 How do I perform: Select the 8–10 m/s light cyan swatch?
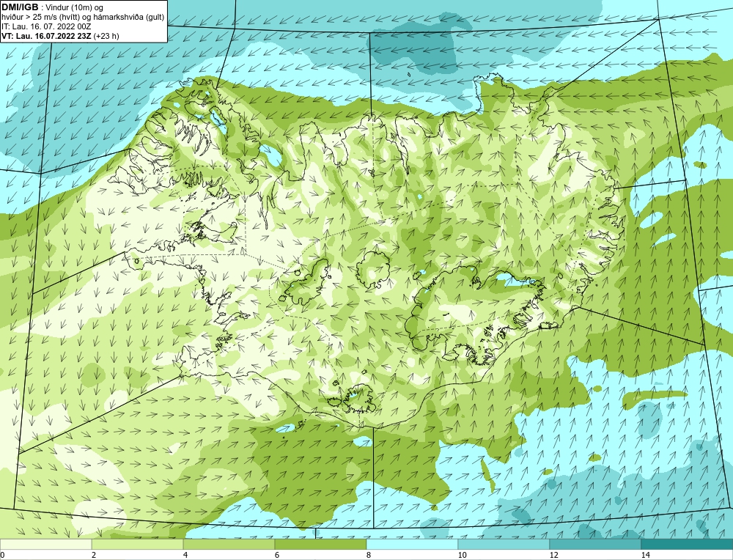point(412,545)
